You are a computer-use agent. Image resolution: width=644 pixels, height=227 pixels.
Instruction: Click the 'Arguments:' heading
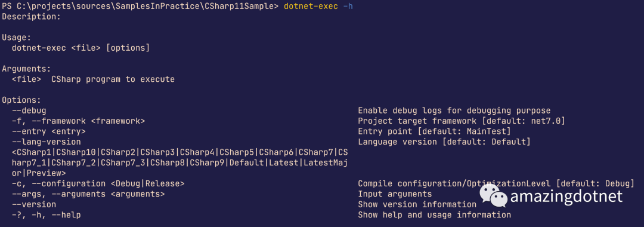point(27,69)
